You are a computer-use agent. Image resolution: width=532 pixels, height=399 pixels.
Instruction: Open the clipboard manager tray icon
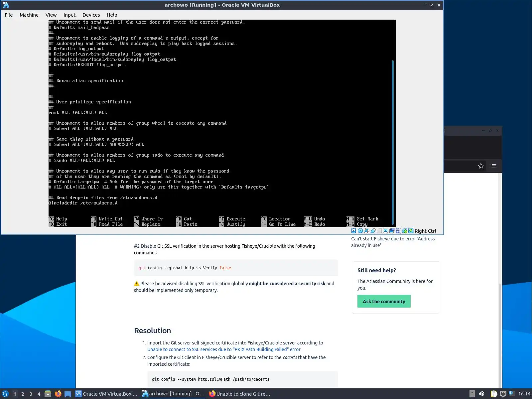(x=494, y=394)
